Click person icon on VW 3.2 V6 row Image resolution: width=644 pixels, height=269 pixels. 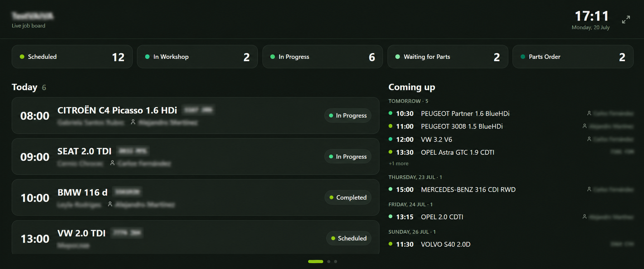point(589,139)
